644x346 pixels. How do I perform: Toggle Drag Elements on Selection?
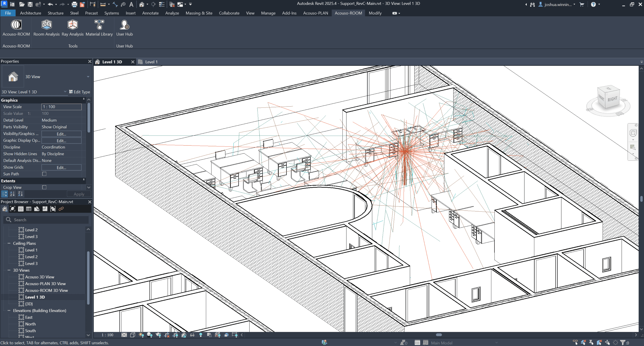[607, 342]
